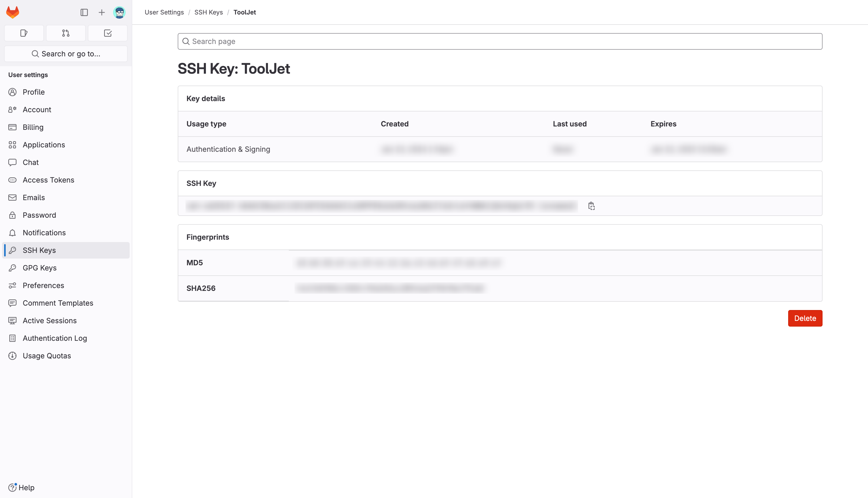
Task: Copy the SSH public key
Action: [592, 206]
